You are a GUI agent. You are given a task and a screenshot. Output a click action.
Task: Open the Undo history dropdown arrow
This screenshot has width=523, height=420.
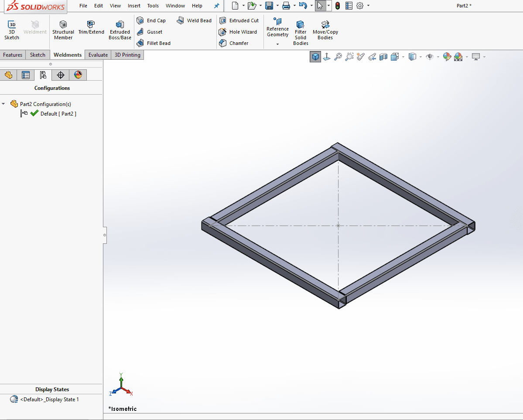(x=311, y=6)
